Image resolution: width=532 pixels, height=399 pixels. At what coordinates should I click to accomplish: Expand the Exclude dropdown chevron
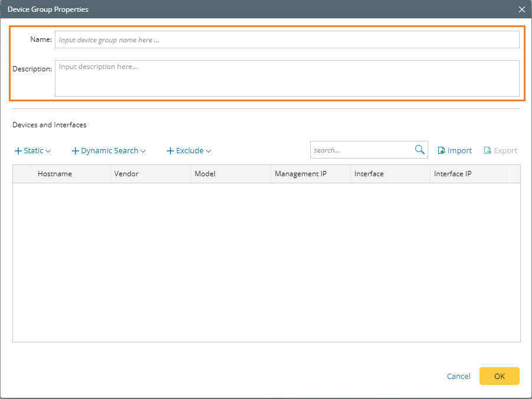coord(208,151)
